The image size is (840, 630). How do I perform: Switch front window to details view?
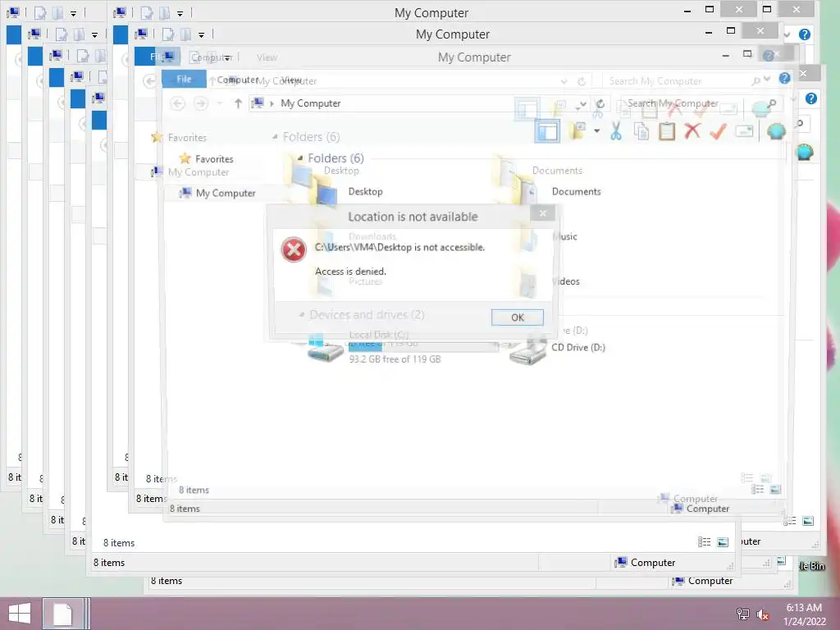click(757, 489)
